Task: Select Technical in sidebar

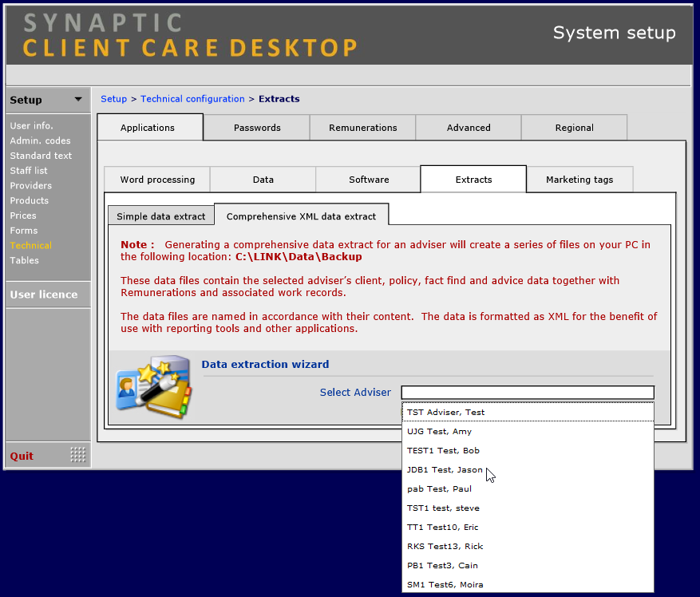Action: [x=31, y=246]
